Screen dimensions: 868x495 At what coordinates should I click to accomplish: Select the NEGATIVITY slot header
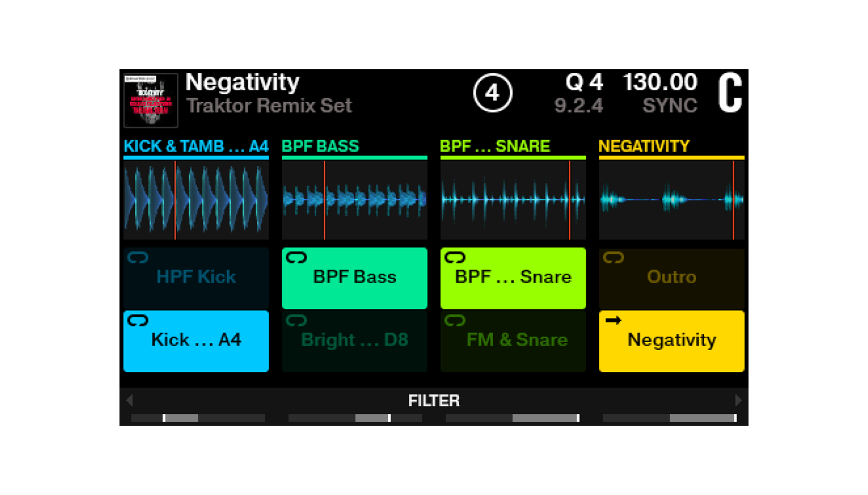(x=644, y=146)
